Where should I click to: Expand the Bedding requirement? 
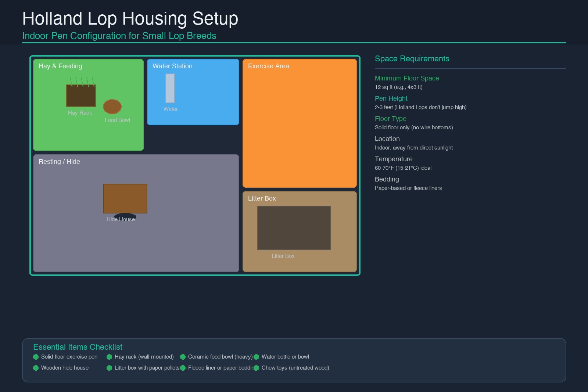387,179
